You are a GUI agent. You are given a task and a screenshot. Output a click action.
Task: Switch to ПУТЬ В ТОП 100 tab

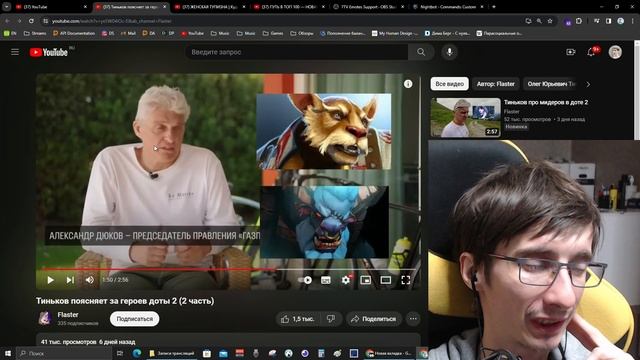tap(289, 7)
